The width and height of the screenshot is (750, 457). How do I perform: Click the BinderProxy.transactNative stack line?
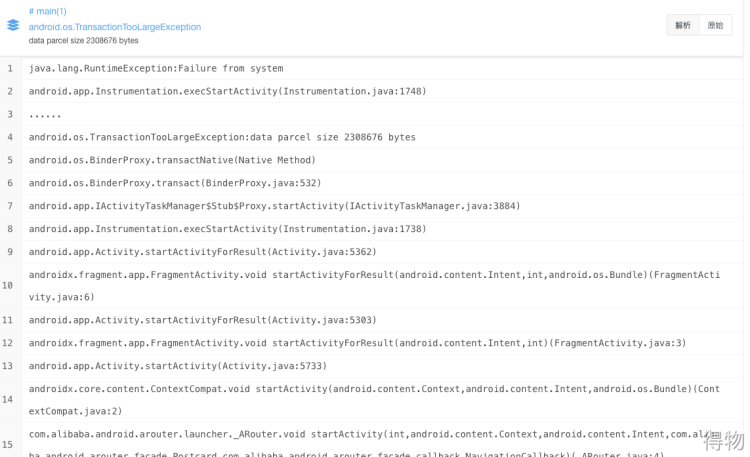(x=172, y=160)
